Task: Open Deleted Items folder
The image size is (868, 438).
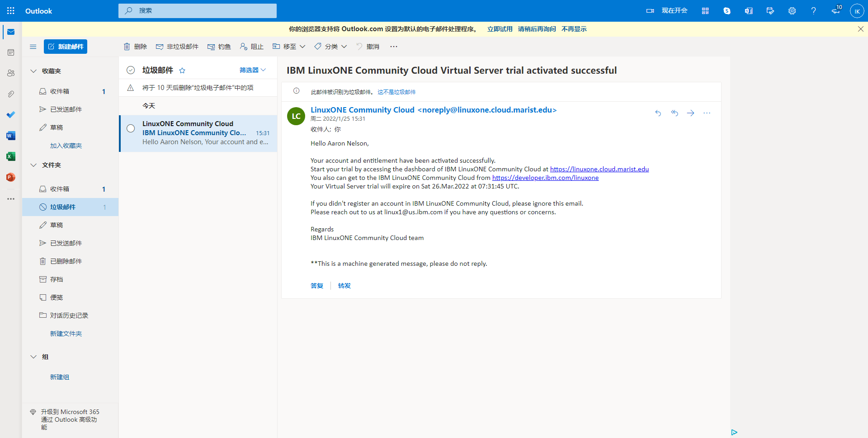Action: [x=70, y=261]
